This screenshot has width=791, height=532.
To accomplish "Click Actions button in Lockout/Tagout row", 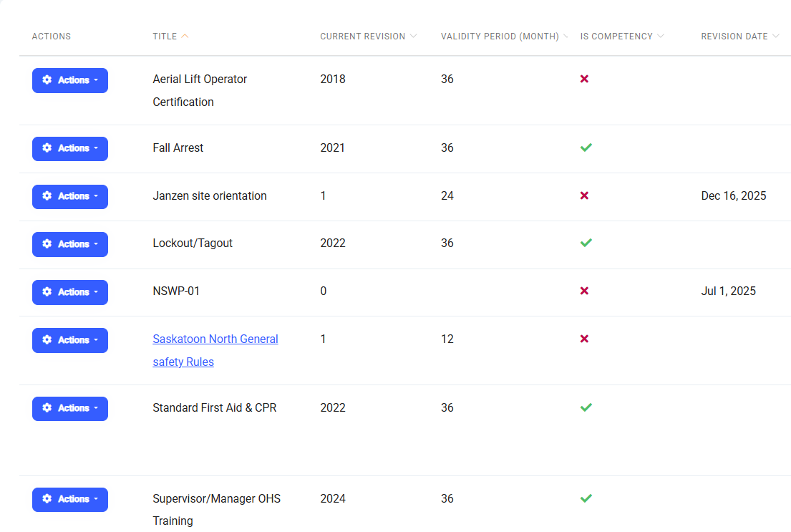I will point(69,244).
